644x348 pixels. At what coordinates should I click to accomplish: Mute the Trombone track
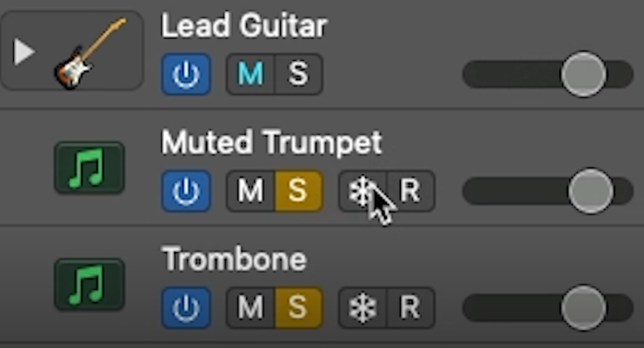point(250,308)
